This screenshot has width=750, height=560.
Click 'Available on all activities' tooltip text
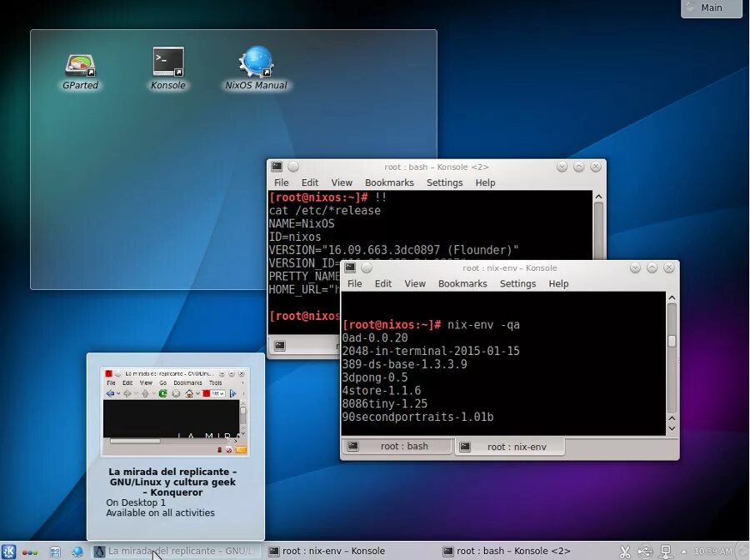(160, 512)
